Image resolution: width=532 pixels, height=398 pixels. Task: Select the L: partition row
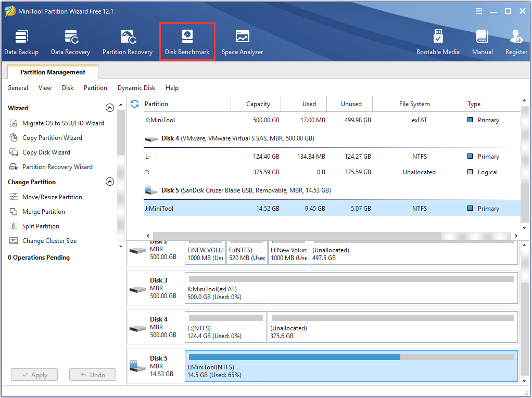click(x=332, y=156)
